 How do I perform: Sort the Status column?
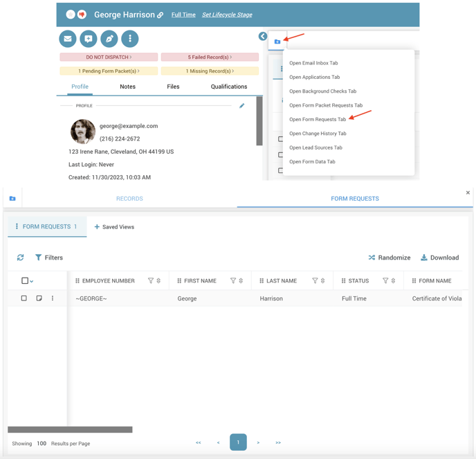coord(393,280)
